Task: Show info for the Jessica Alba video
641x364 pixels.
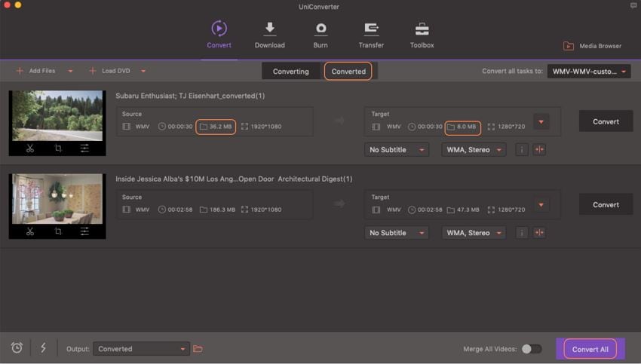Action: [522, 233]
